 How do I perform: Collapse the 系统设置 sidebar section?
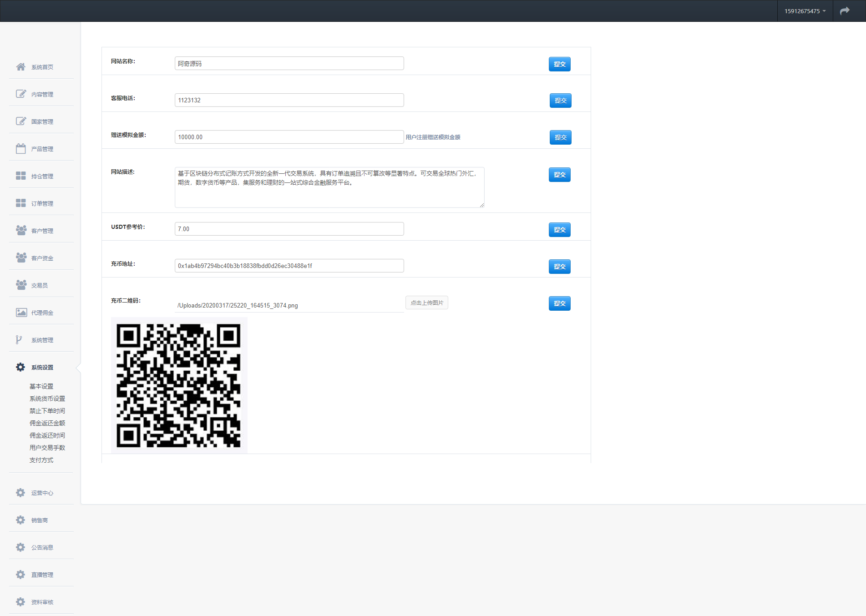42,367
